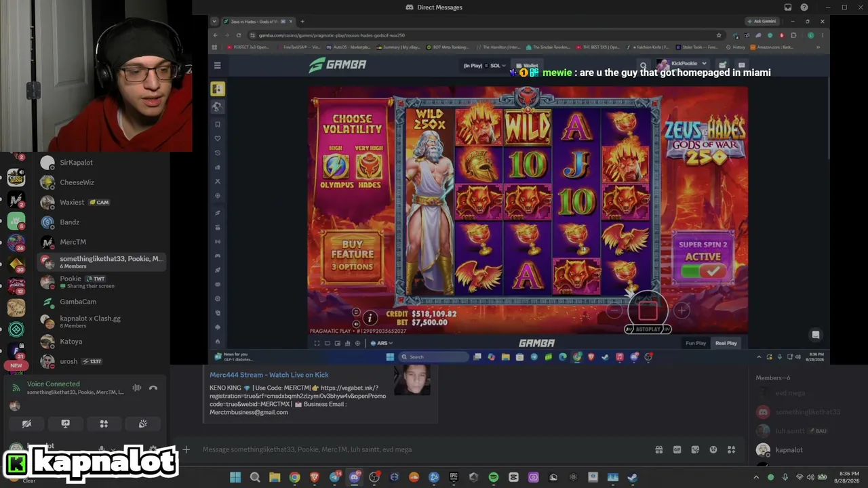Open the streamer thumbnail in the embed
Screen dimensions: 868x488
click(x=412, y=380)
